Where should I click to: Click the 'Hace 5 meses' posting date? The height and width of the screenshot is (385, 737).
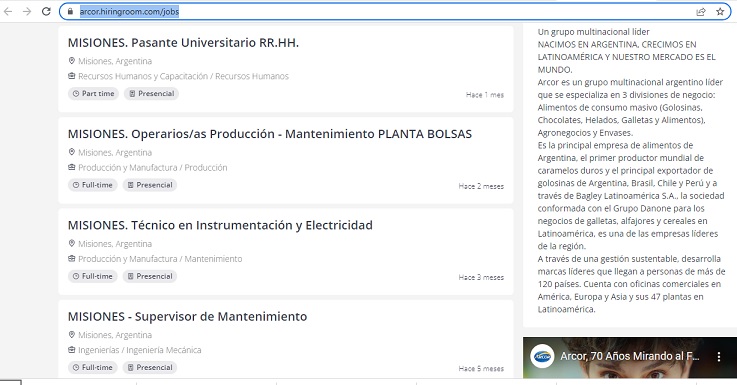[481, 369]
